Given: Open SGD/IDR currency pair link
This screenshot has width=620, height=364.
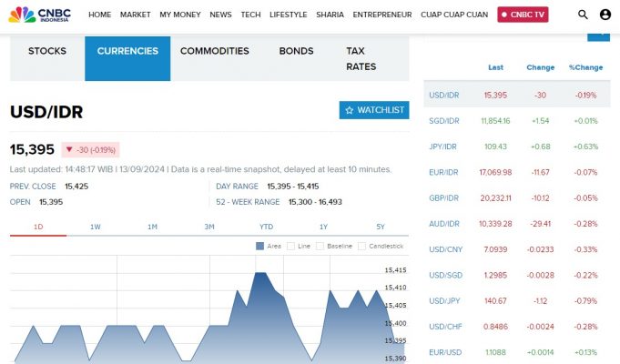Looking at the screenshot, I should 444,121.
